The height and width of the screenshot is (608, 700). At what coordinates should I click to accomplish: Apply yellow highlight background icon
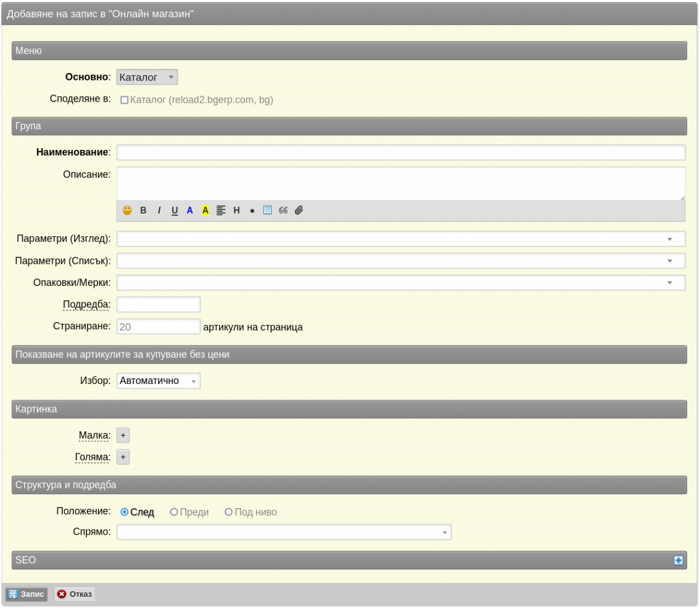(205, 211)
